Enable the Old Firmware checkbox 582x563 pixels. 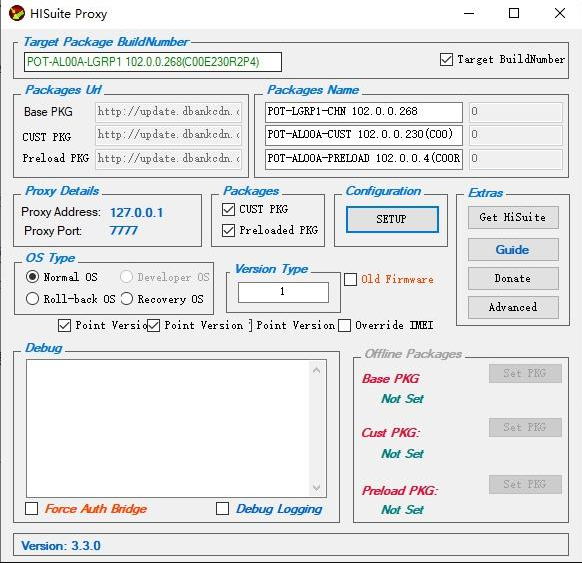[x=350, y=279]
